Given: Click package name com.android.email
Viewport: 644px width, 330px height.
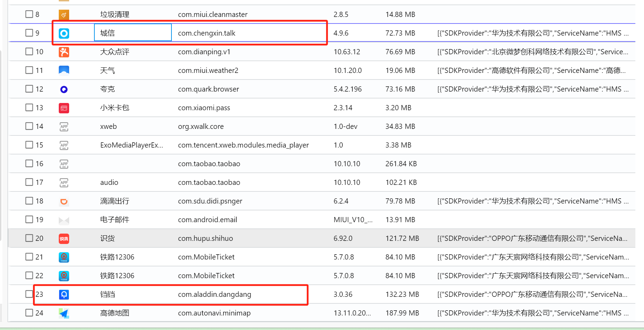Looking at the screenshot, I should 207,220.
